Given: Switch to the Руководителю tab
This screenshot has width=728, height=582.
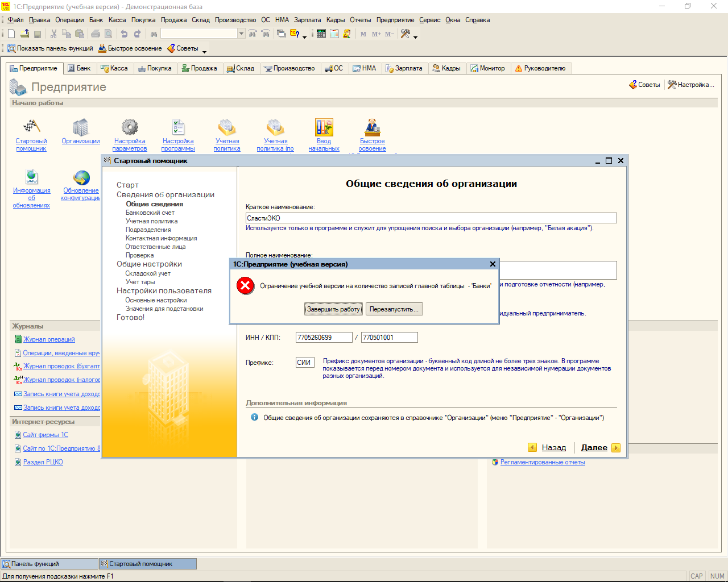Looking at the screenshot, I should pos(540,68).
